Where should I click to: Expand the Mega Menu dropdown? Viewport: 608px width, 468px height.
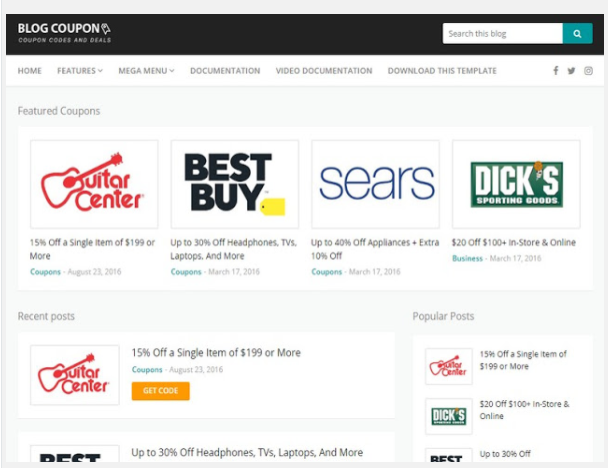pyautogui.click(x=146, y=71)
